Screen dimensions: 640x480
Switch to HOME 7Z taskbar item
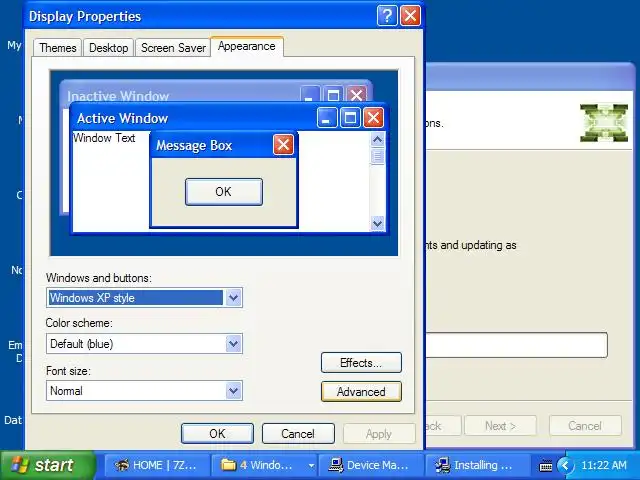tap(157, 465)
